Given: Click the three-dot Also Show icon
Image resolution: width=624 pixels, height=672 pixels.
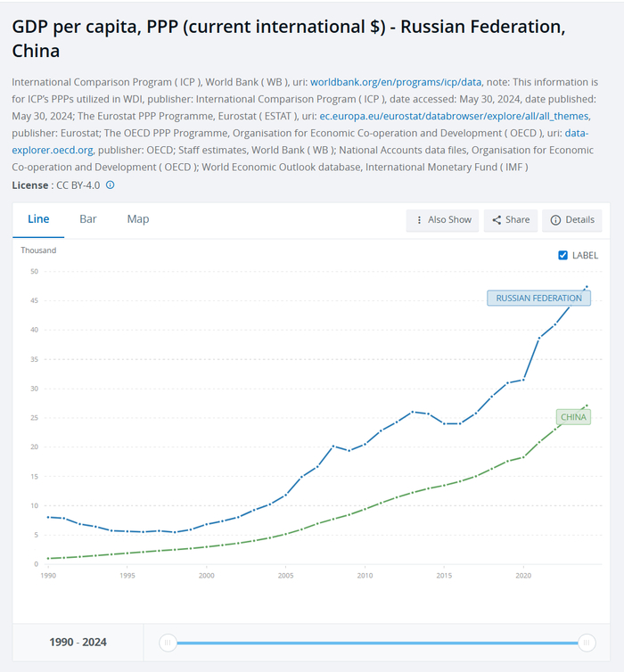Looking at the screenshot, I should (x=419, y=220).
